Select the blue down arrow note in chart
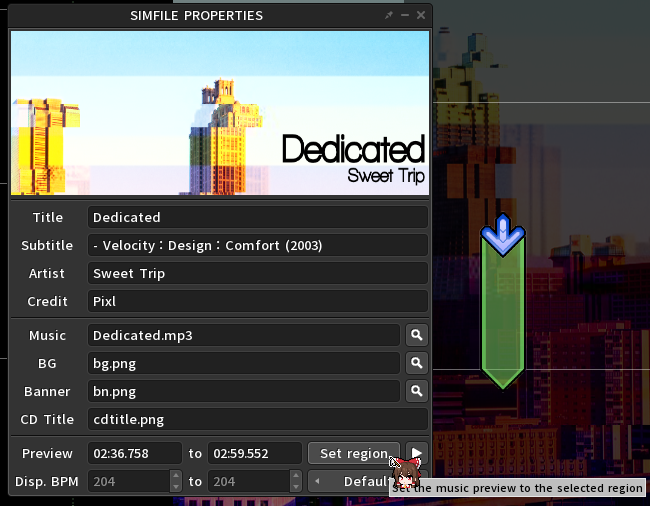650x506 pixels. pyautogui.click(x=503, y=235)
